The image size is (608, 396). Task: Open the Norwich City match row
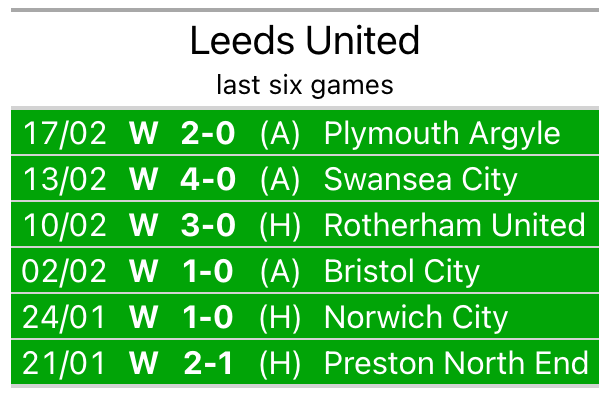click(305, 316)
